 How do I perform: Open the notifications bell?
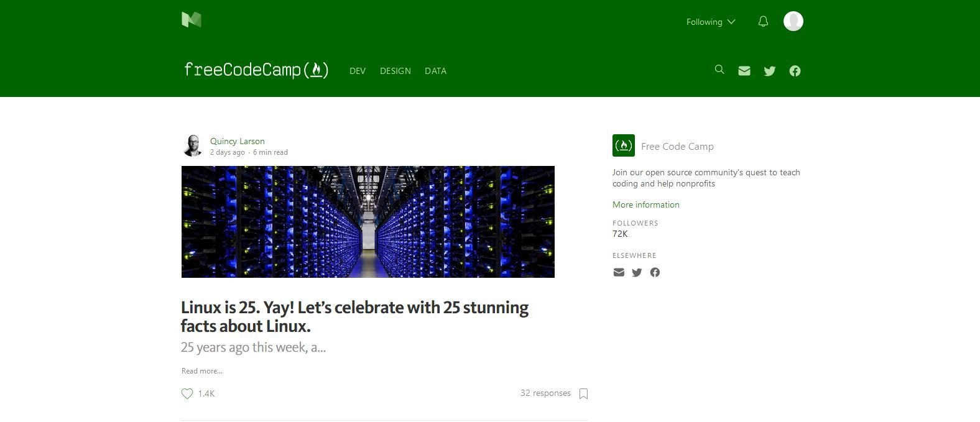click(763, 22)
